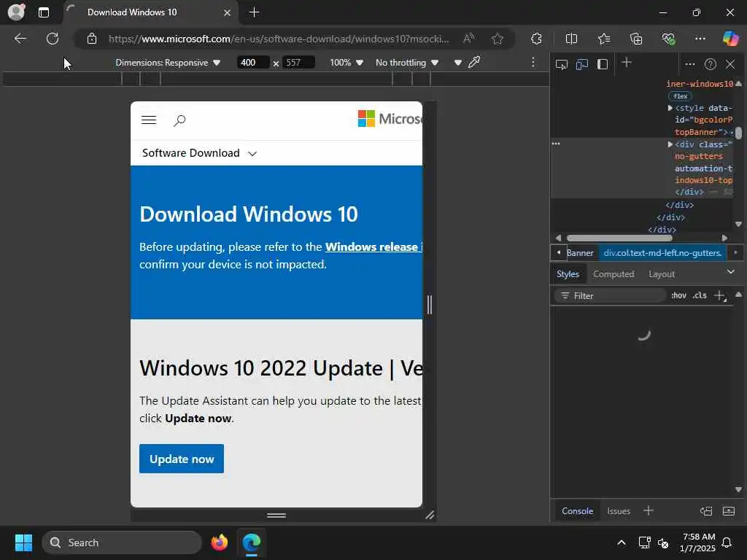This screenshot has width=747, height=560.
Task: Open device toolbar more options
Action: point(533,63)
